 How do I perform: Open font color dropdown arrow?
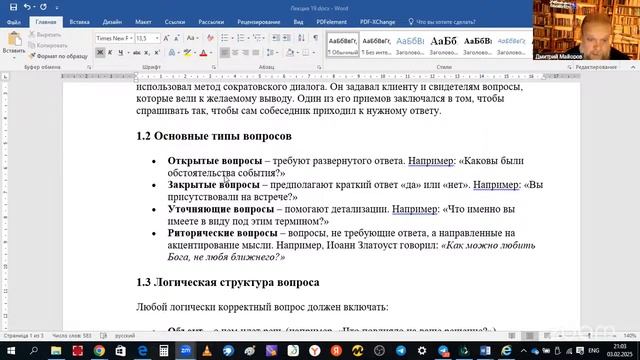tap(211, 53)
